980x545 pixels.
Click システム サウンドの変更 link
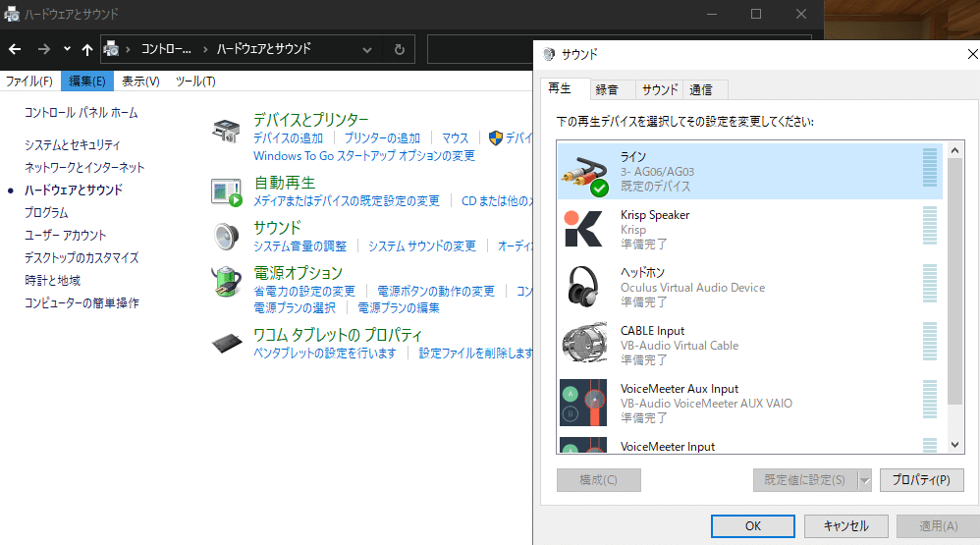click(422, 246)
